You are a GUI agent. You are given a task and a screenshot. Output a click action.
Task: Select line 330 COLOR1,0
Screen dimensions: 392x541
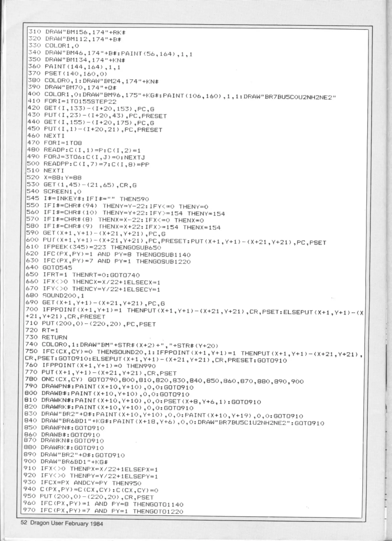[53, 46]
